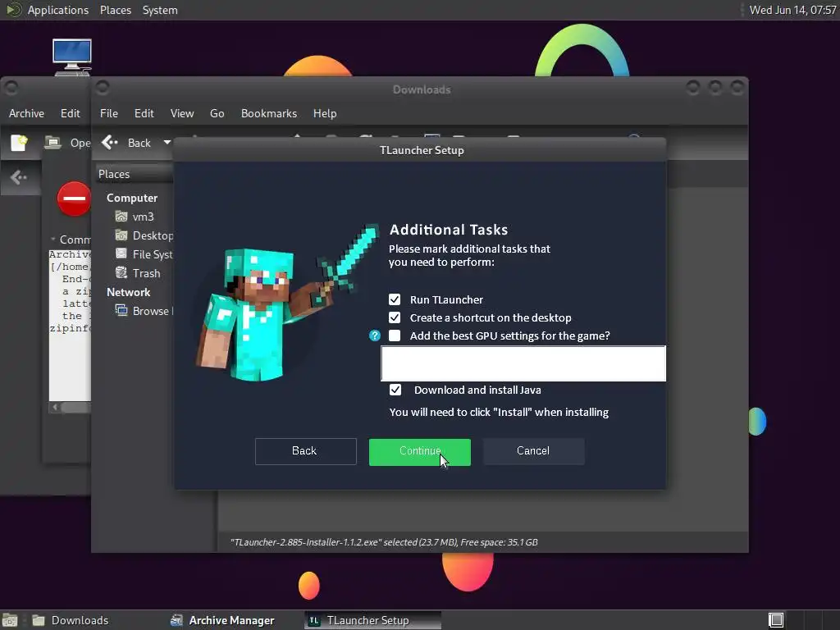Open Places menu in top panel

(115, 10)
